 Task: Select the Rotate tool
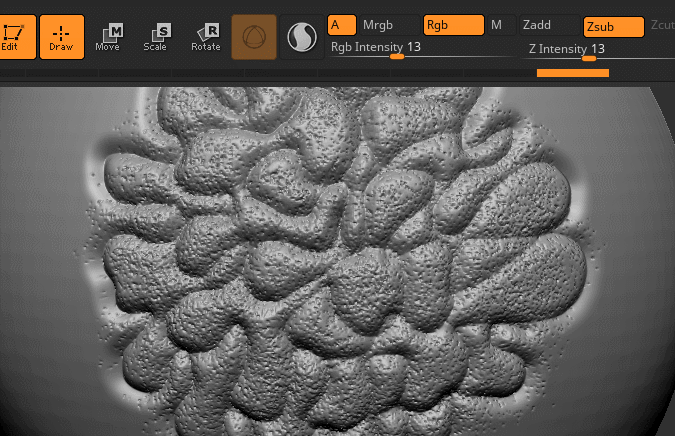click(x=206, y=37)
